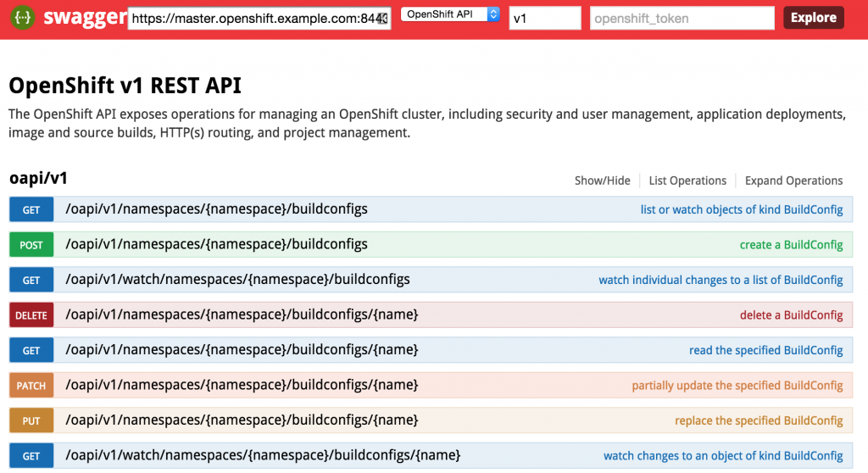The image size is (868, 473).
Task: Expand DELETE buildconfigs/{name} path
Action: coord(242,314)
